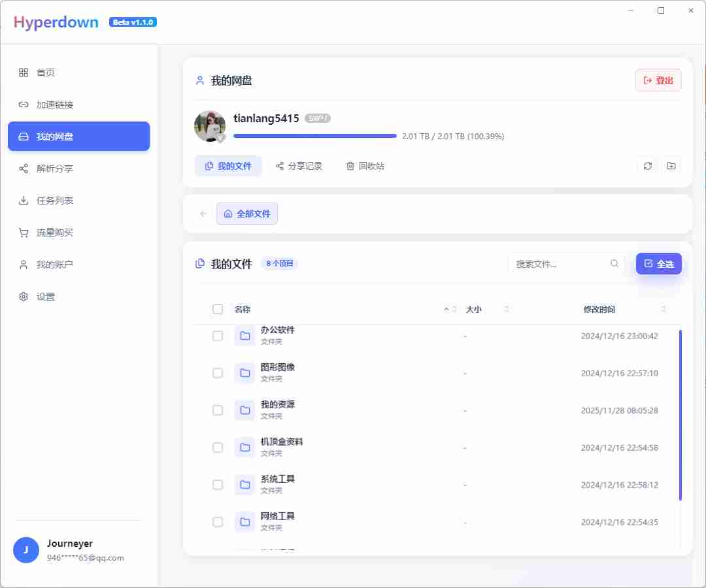Screen dimensions: 706x588
Task: Refresh the file list
Action: click(647, 165)
